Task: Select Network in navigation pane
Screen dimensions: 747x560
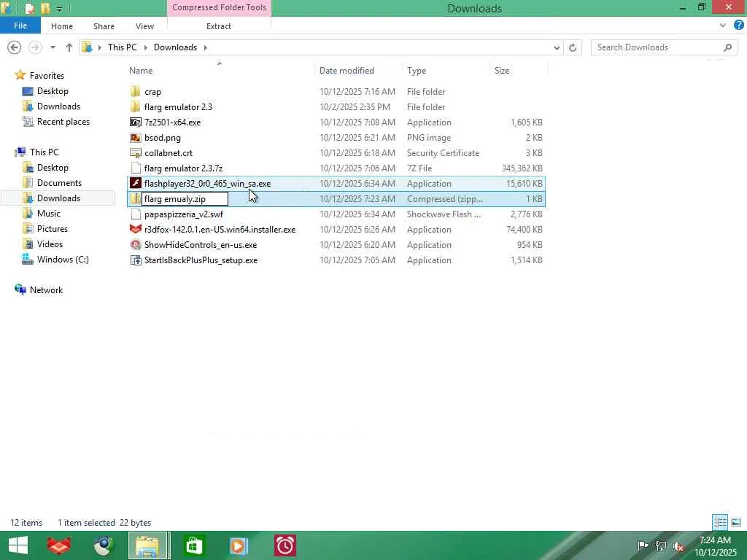Action: (x=46, y=290)
